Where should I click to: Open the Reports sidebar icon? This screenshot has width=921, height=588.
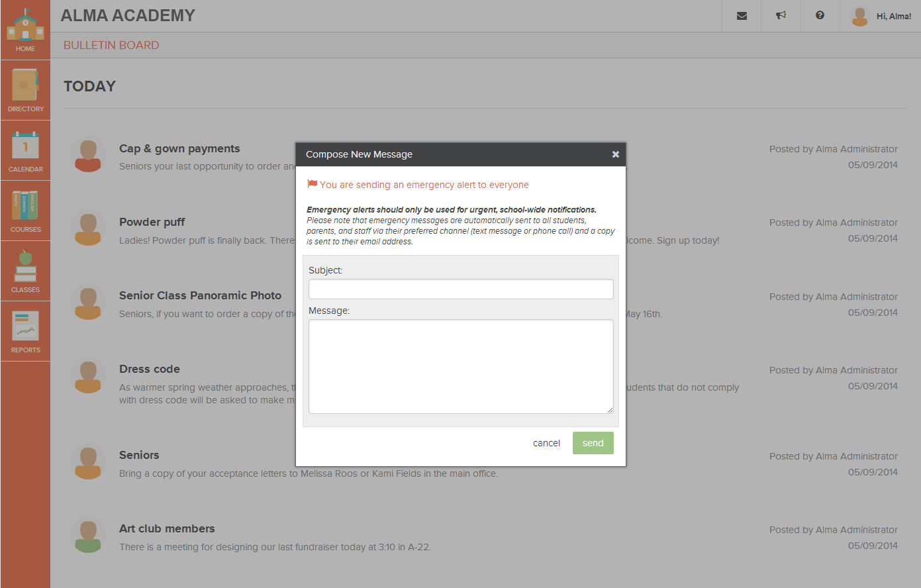pos(25,327)
